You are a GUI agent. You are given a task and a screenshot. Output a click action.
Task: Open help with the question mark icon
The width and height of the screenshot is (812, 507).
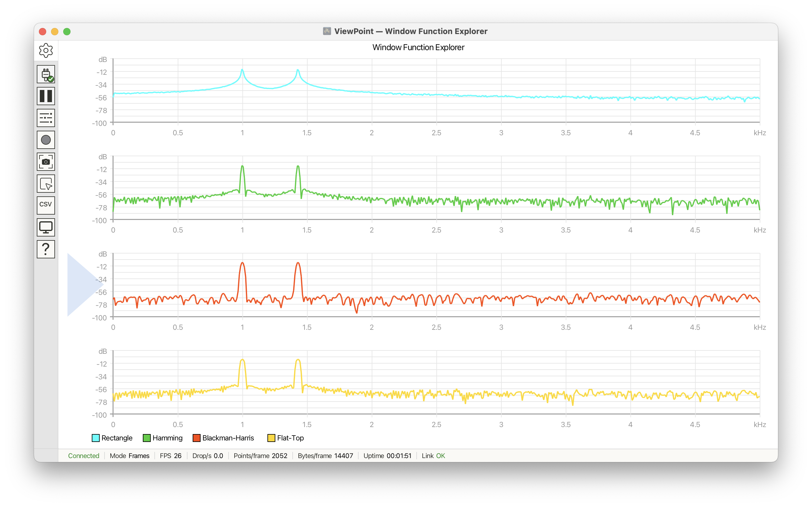click(46, 249)
